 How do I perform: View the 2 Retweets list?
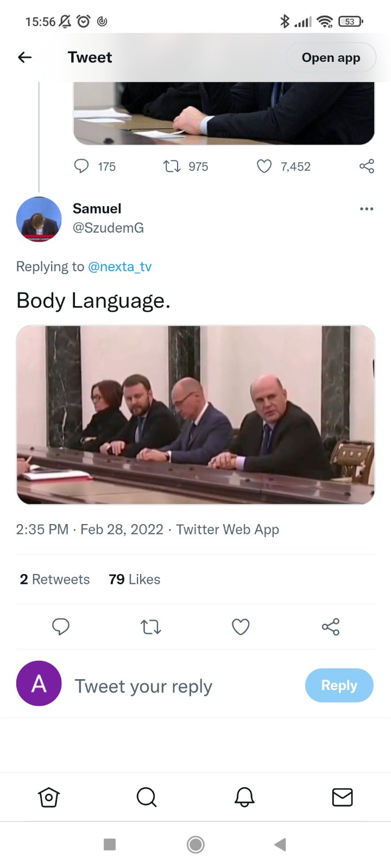click(x=55, y=579)
